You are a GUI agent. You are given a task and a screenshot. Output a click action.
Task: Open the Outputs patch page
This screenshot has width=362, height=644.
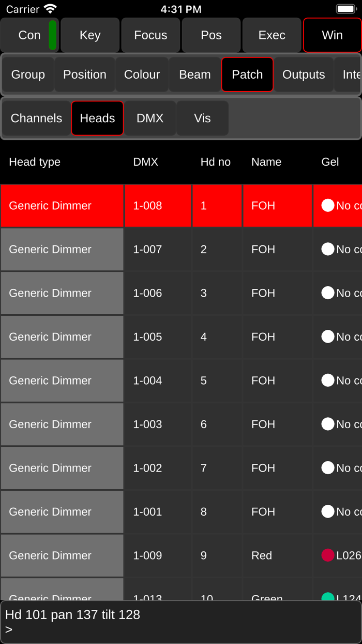(x=304, y=74)
